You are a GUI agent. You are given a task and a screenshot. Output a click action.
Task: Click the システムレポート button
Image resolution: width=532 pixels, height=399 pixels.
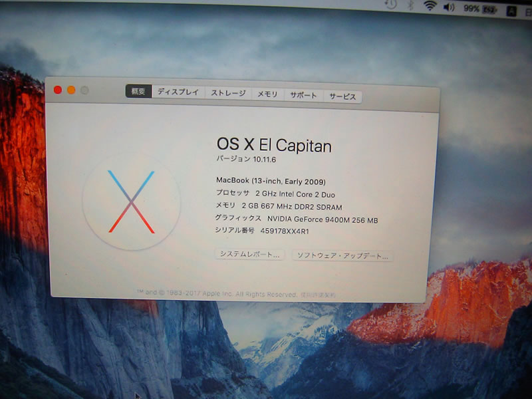click(250, 254)
